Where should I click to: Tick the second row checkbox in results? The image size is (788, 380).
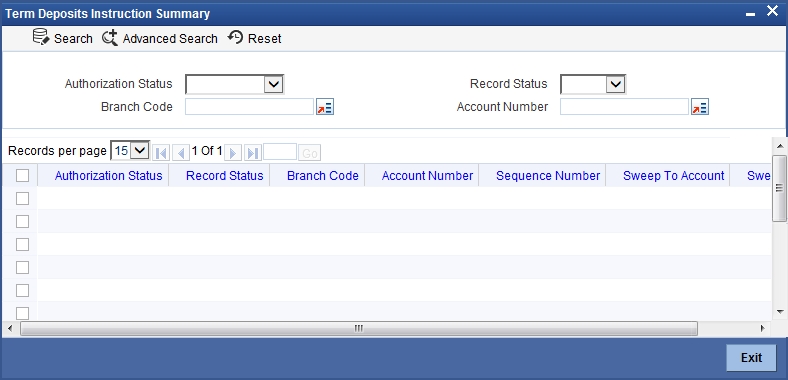(23, 221)
